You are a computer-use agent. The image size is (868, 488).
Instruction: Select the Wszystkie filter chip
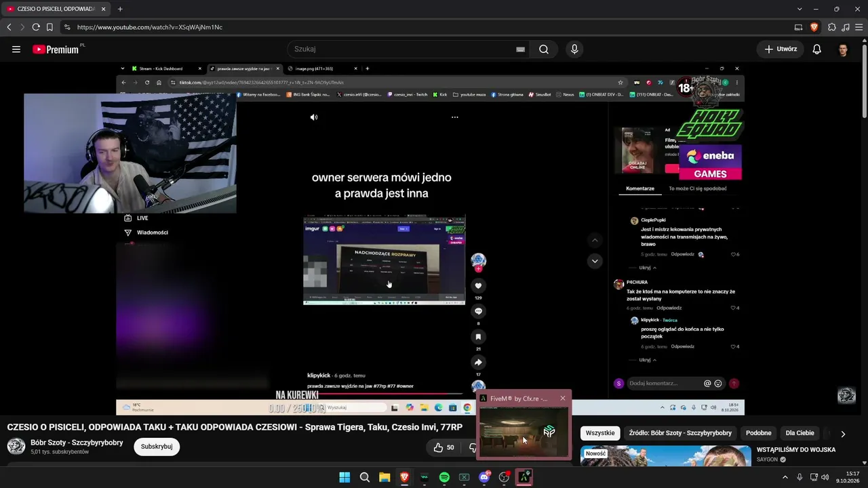tap(600, 433)
